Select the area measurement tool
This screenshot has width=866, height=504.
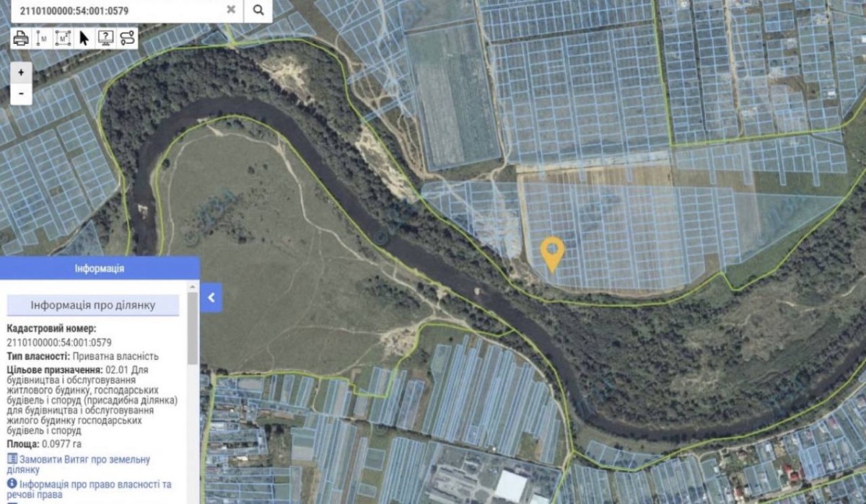(64, 38)
